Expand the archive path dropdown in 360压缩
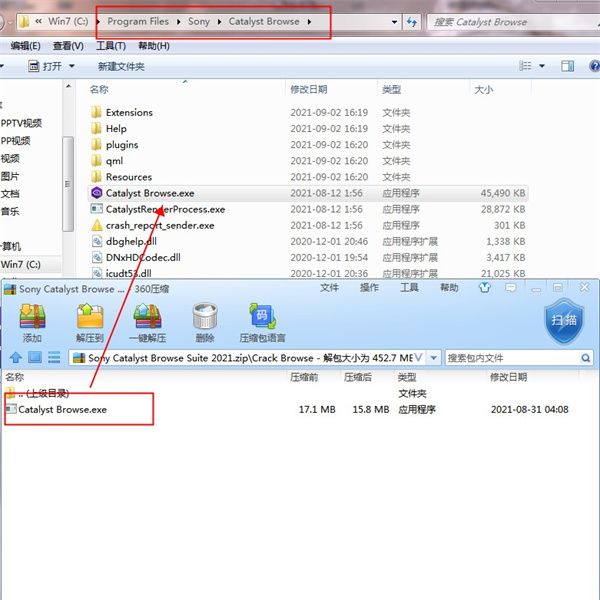 tap(434, 358)
